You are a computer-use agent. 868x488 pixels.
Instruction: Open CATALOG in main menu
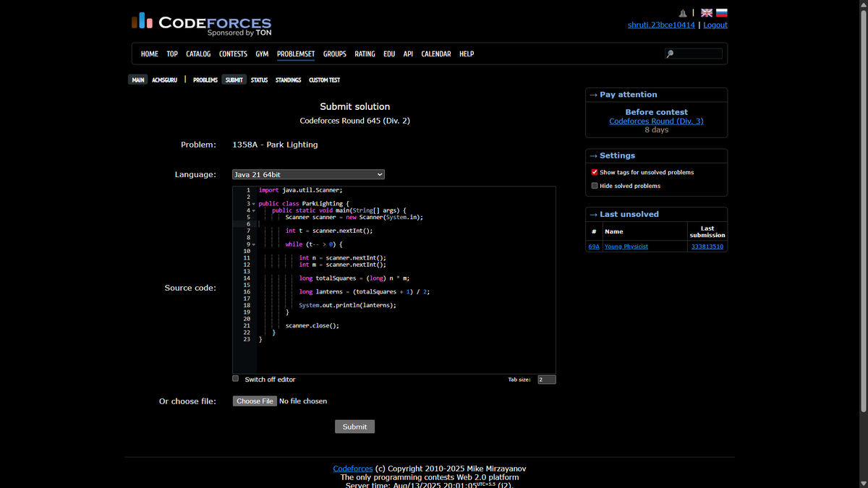tap(198, 54)
